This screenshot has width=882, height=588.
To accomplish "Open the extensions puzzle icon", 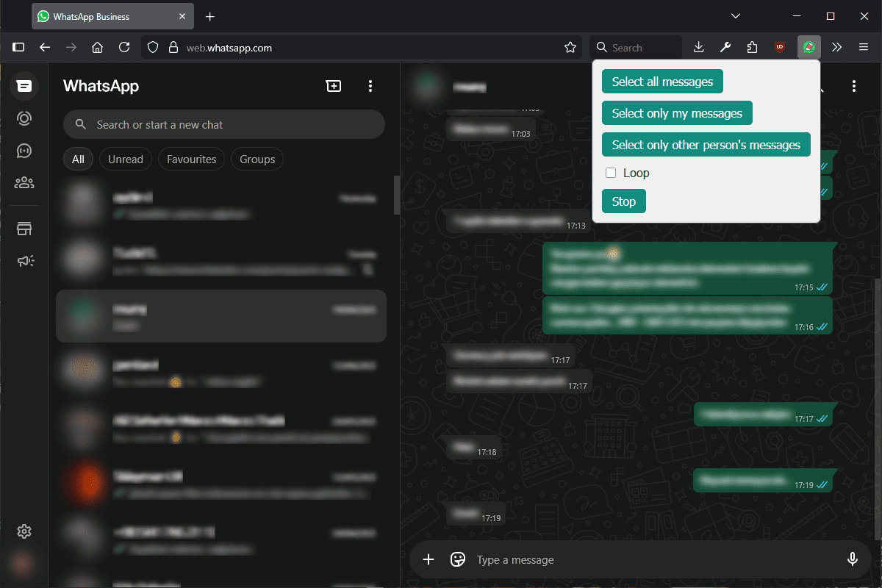I will (x=752, y=48).
